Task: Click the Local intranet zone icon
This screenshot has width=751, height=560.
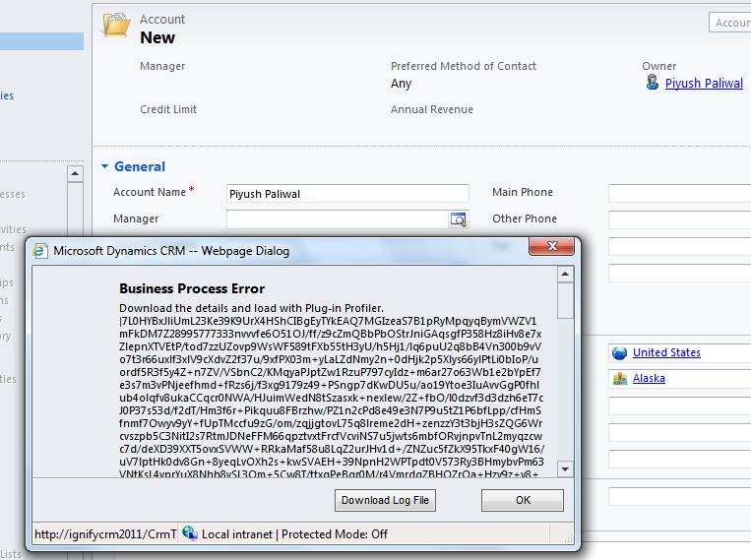Action: tap(190, 533)
